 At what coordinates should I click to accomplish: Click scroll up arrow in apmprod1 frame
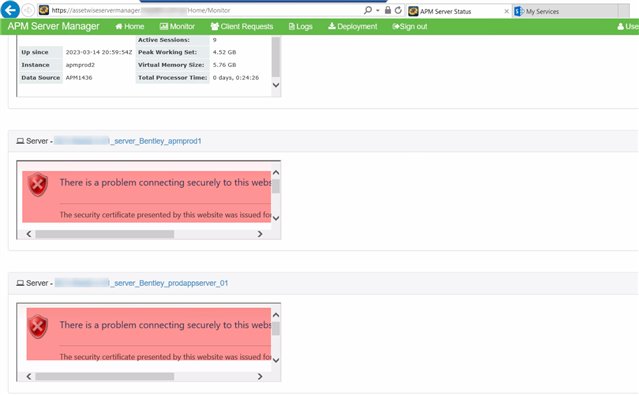pos(276,172)
